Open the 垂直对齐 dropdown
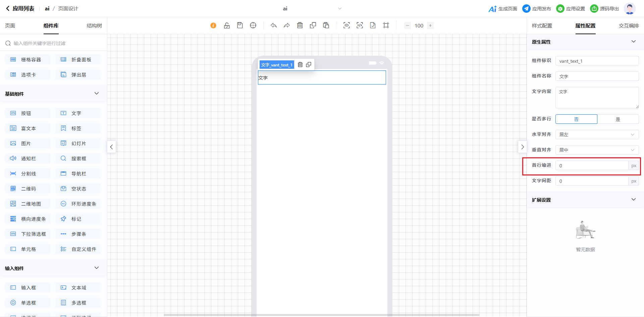The height and width of the screenshot is (317, 644). [x=597, y=150]
